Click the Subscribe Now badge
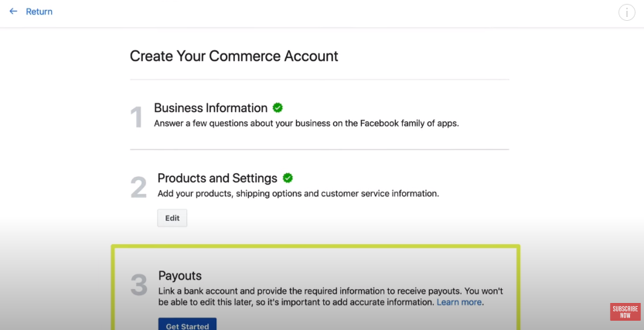The image size is (644, 330). pyautogui.click(x=625, y=312)
